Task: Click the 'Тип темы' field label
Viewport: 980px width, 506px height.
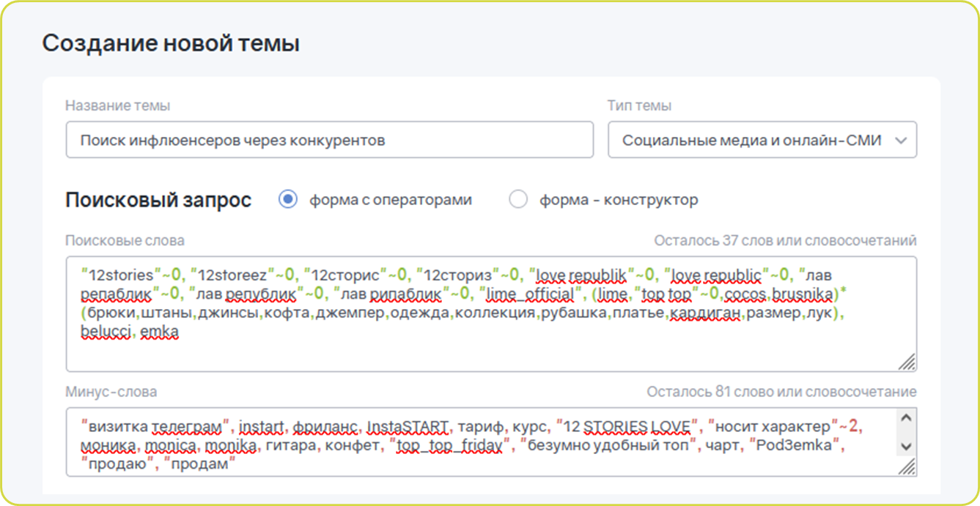Action: pyautogui.click(x=639, y=105)
